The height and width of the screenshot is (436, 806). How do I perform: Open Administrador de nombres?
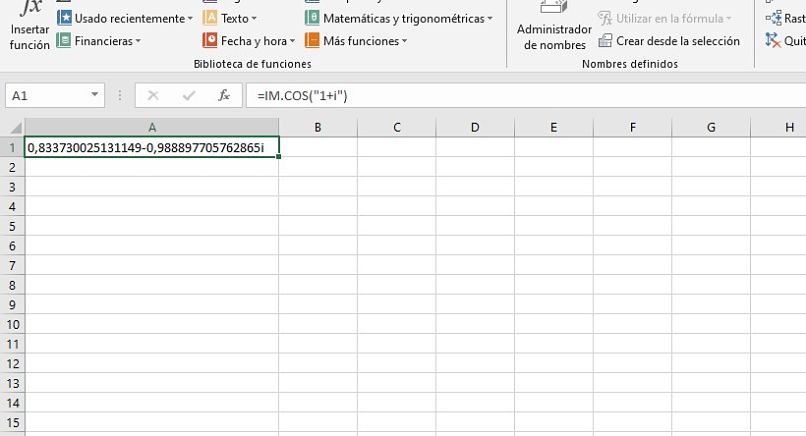[x=554, y=27]
